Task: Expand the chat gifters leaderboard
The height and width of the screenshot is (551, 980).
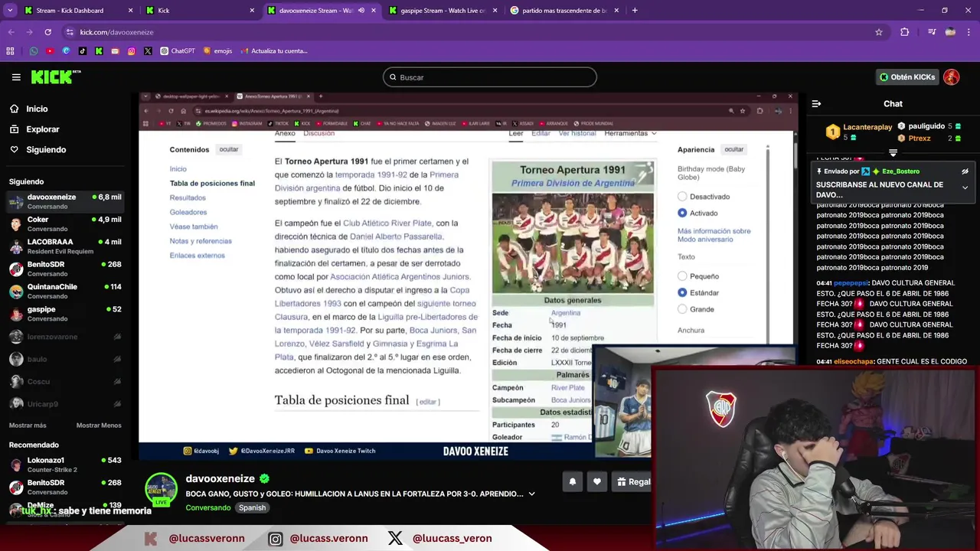Action: (x=893, y=153)
